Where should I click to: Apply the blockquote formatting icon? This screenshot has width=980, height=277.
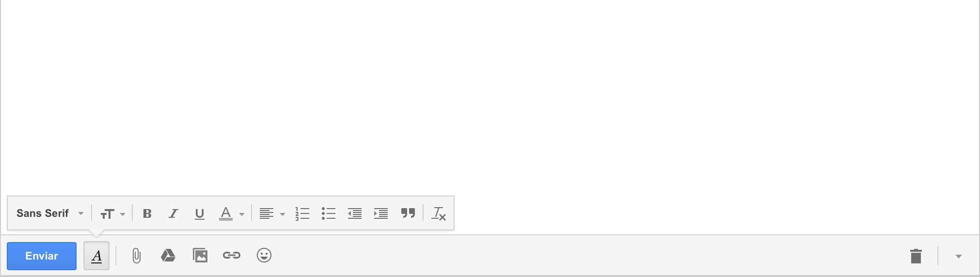pyautogui.click(x=408, y=213)
